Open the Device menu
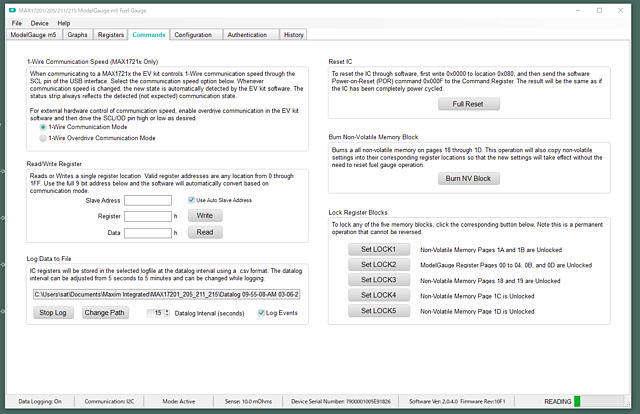This screenshot has height=414, width=640. 40,23
